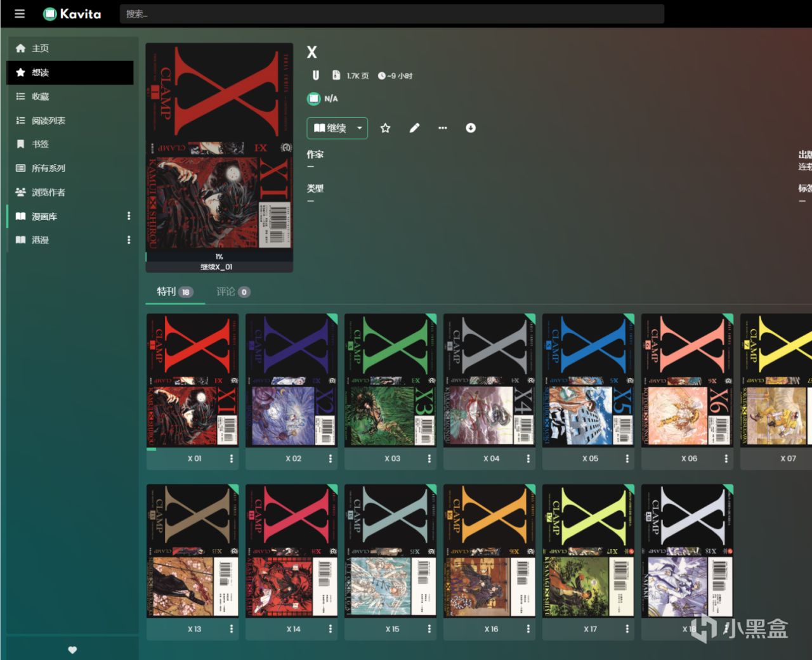
Task: Click the heart icon below the sidebar
Action: pos(72,650)
